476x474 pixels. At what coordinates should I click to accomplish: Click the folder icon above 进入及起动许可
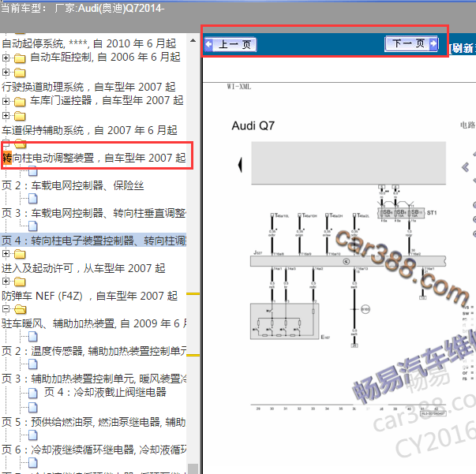click(x=20, y=254)
